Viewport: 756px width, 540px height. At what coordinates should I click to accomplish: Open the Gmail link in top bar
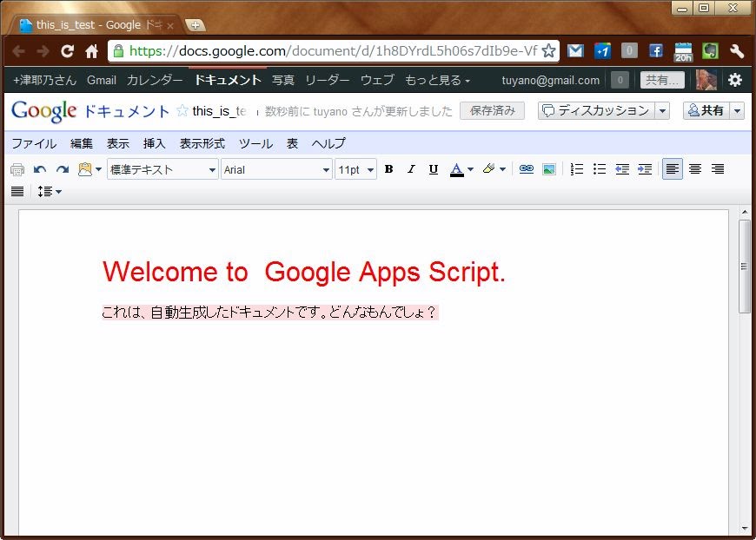[x=102, y=80]
